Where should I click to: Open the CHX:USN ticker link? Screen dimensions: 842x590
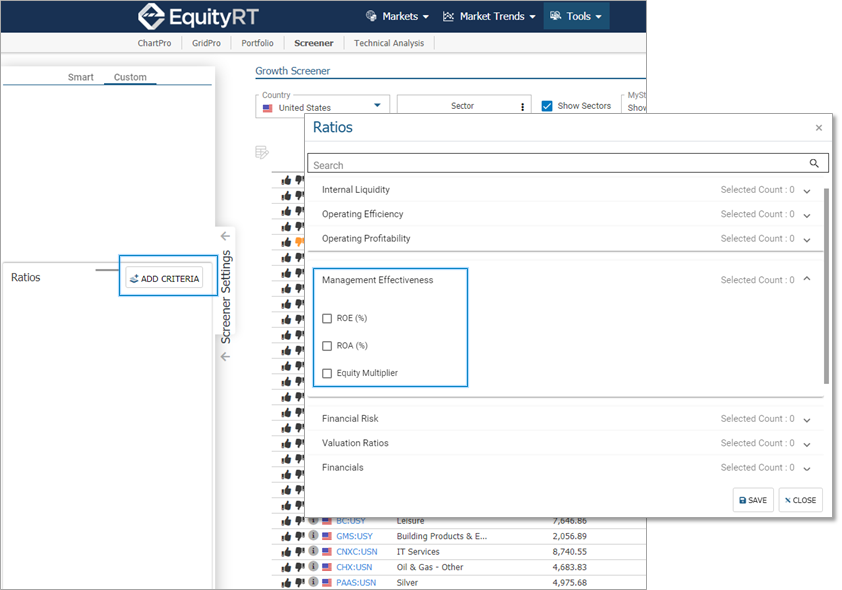(x=354, y=567)
